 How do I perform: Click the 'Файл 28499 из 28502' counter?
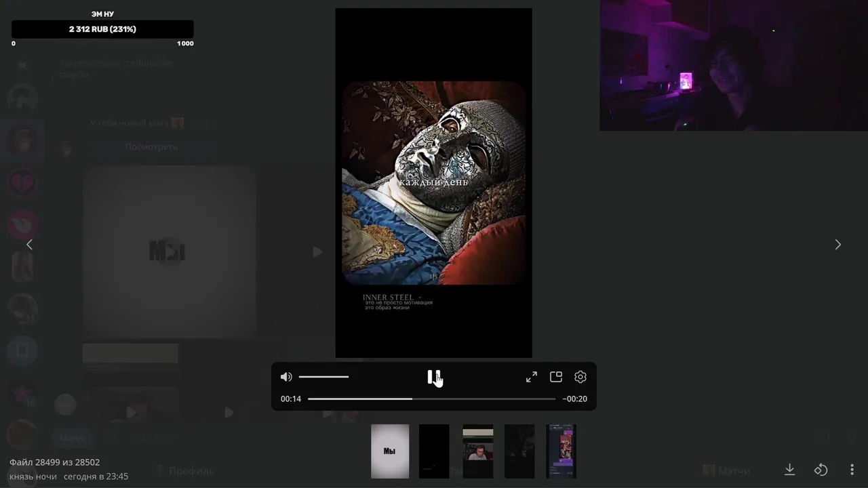click(x=54, y=462)
